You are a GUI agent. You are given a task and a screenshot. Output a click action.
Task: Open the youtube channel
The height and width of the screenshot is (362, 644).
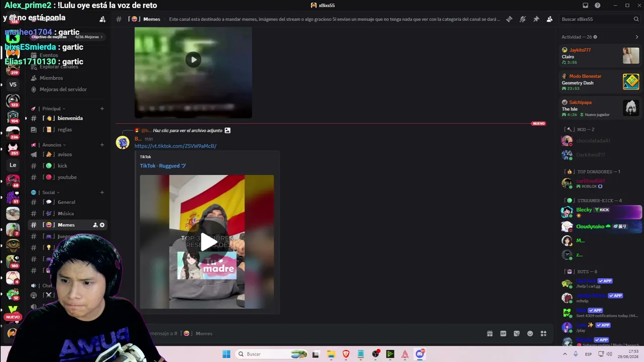(x=68, y=177)
